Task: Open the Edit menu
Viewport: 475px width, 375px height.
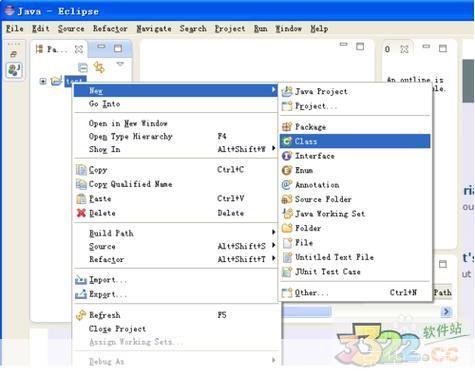Action: 41,29
